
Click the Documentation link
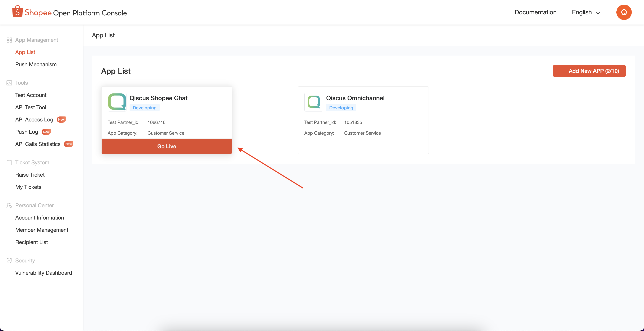(x=535, y=12)
